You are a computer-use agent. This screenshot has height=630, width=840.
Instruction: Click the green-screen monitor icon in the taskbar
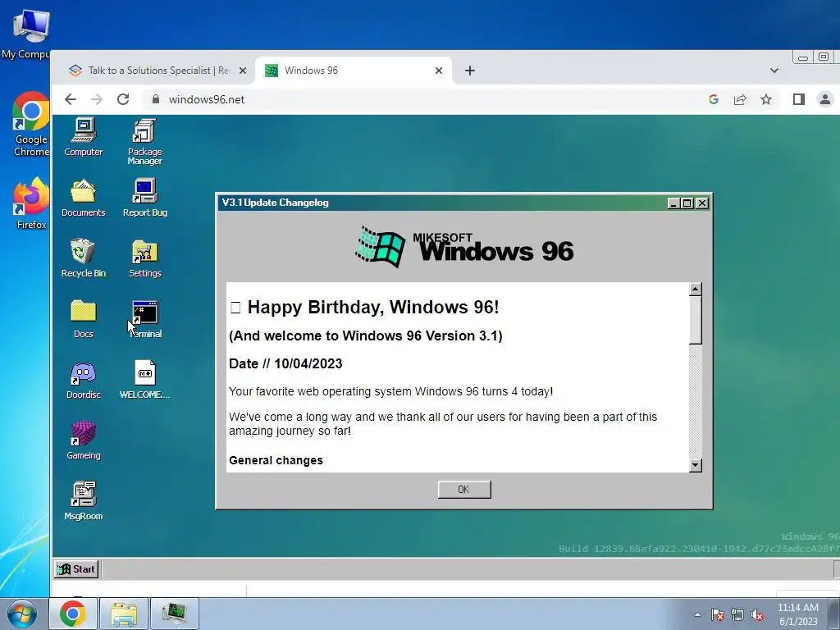click(175, 614)
